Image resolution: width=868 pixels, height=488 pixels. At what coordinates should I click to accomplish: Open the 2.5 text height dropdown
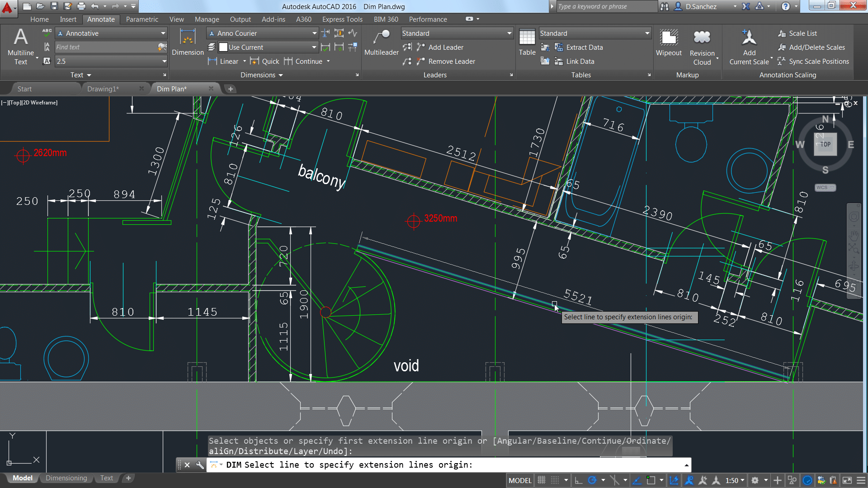111,61
